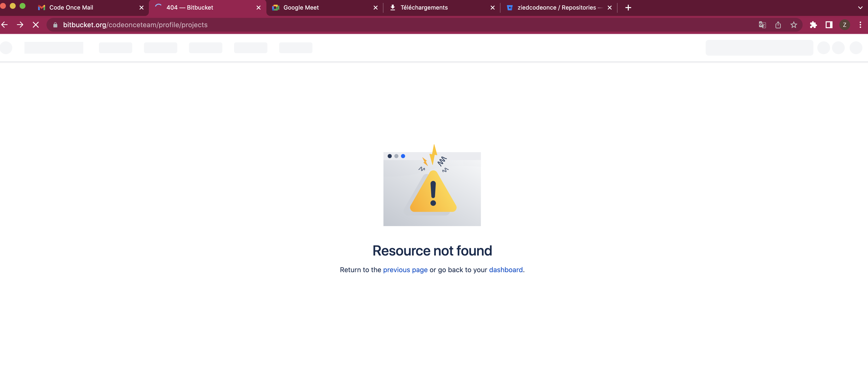Image resolution: width=868 pixels, height=378 pixels.
Task: Click the bitbucket.org address bar
Action: pos(404,24)
